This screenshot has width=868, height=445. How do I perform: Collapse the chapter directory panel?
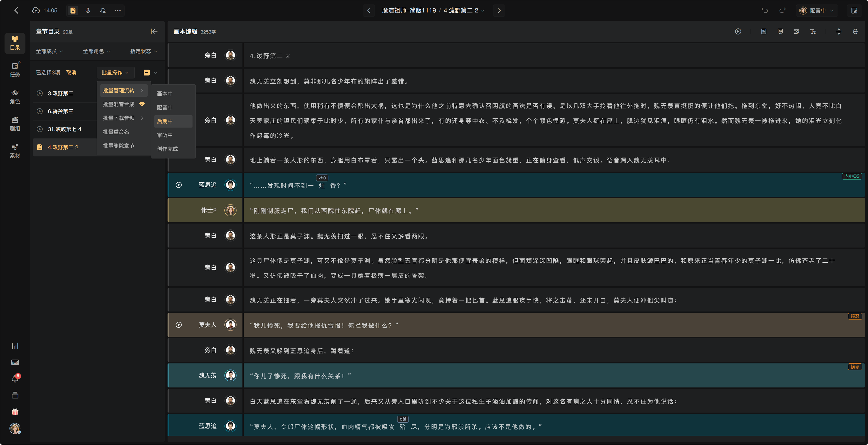click(x=154, y=31)
